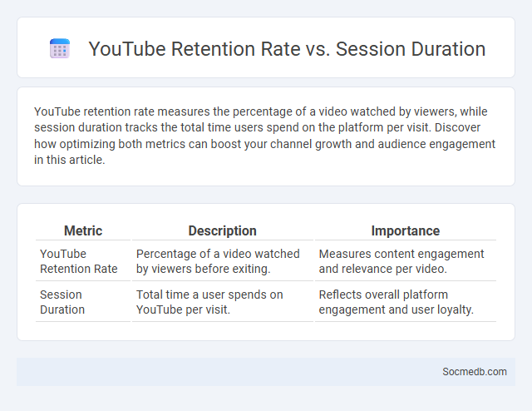Viewport: 532px width, 411px height.
Task: Click the intro paragraph about YouTube retention rate
Action: (264, 136)
